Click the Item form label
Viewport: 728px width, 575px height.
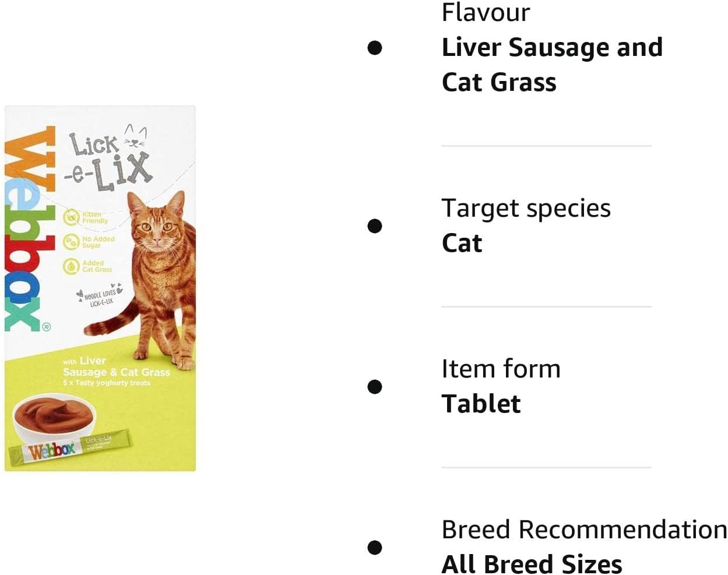[501, 369]
